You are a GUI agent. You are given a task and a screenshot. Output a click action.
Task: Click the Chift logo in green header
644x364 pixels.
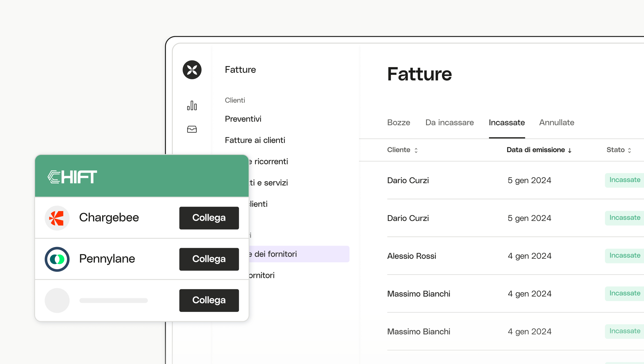72,177
